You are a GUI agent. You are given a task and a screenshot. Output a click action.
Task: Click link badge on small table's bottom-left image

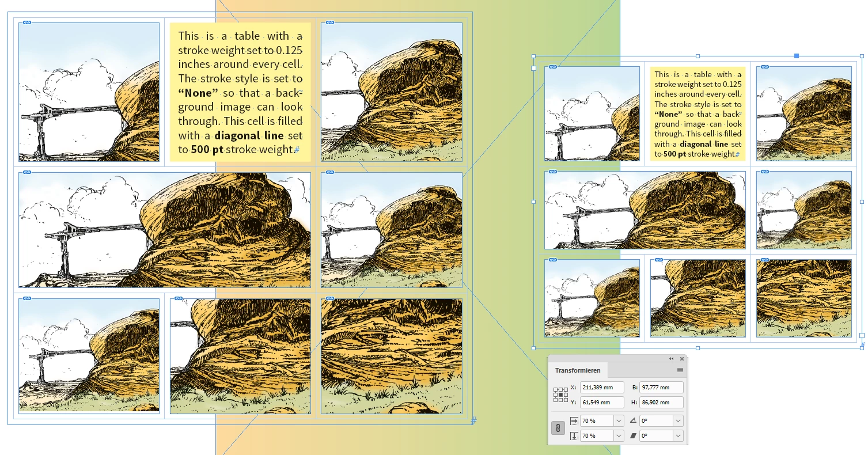[x=552, y=260]
